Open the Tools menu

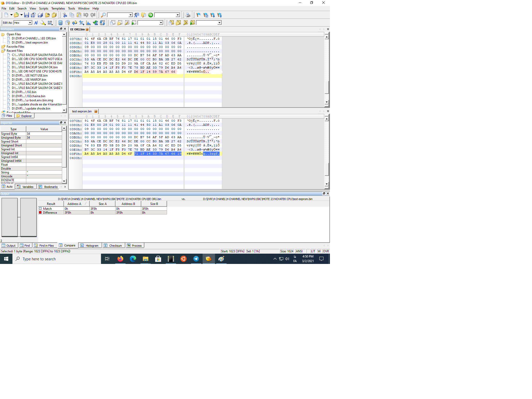(71, 9)
